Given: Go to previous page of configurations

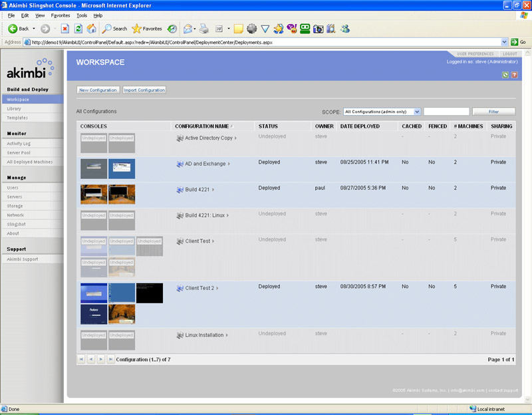Looking at the screenshot, I should (91, 359).
